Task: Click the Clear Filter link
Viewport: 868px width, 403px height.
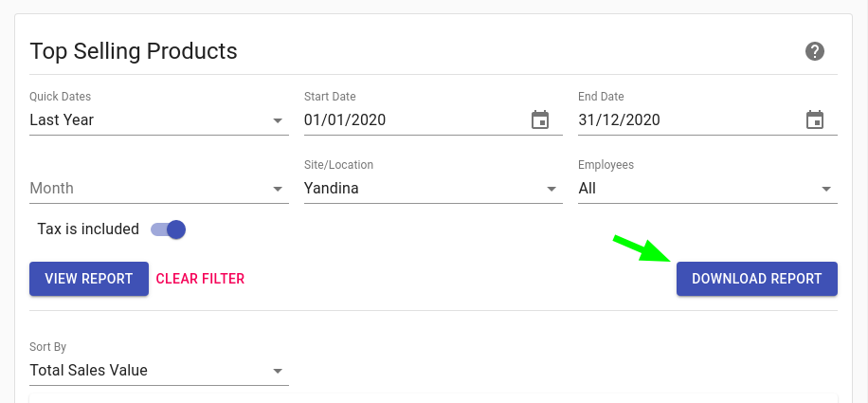Action: pyautogui.click(x=200, y=279)
